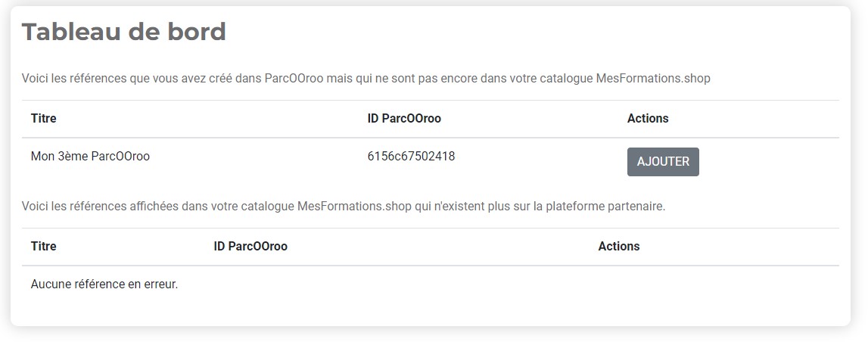Click the sentence starting 'Voici les références affichées'

pyautogui.click(x=344, y=207)
